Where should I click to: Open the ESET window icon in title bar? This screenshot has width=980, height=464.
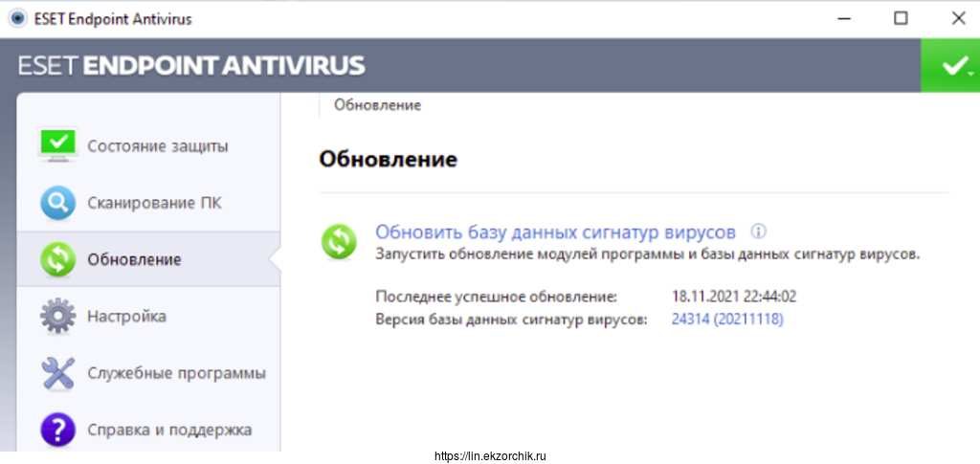point(16,18)
